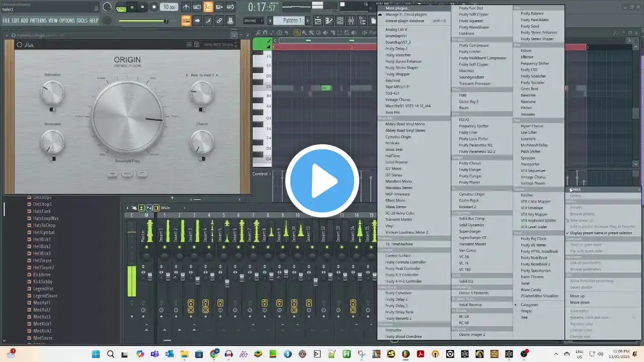Pause playback with the transport pause button
The image size is (644, 362).
(132, 7)
